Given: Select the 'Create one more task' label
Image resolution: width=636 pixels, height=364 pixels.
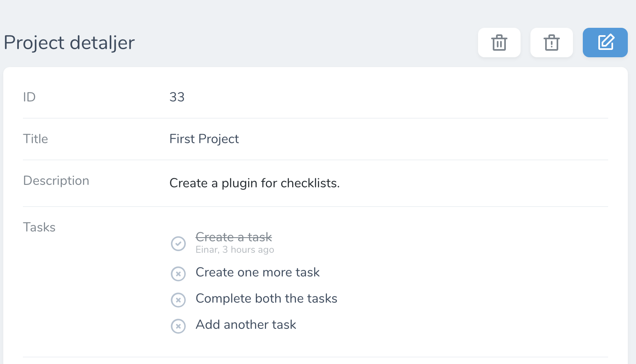Looking at the screenshot, I should (x=257, y=272).
